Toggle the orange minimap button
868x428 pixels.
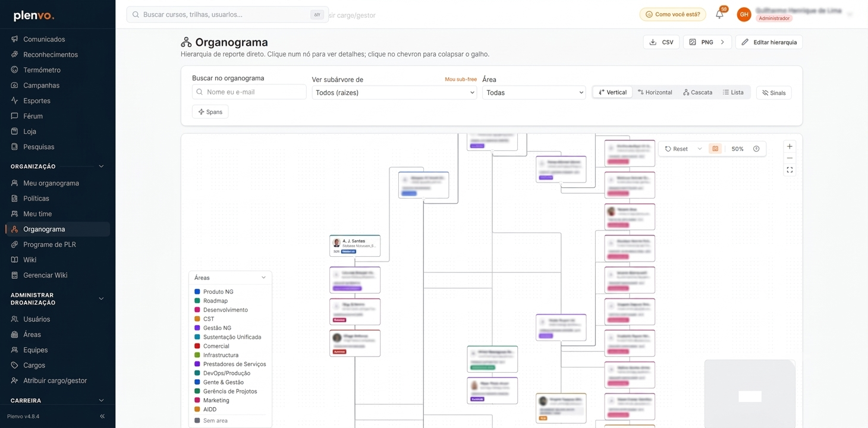(x=715, y=149)
